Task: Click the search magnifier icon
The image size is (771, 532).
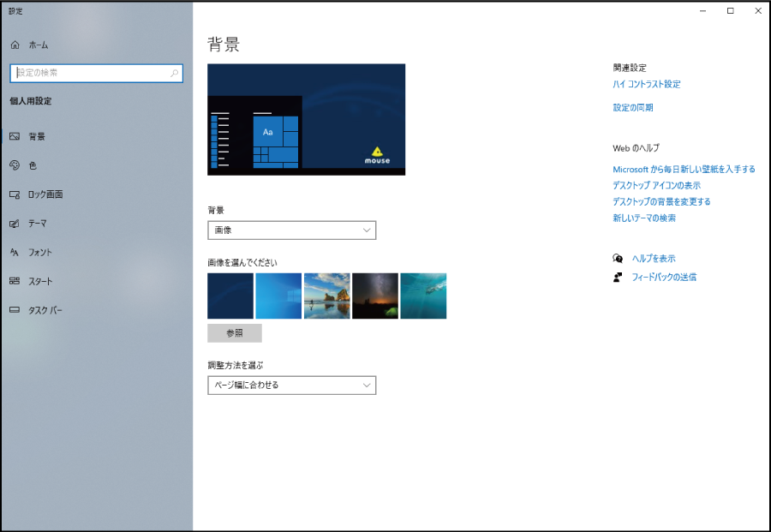Action: (174, 74)
